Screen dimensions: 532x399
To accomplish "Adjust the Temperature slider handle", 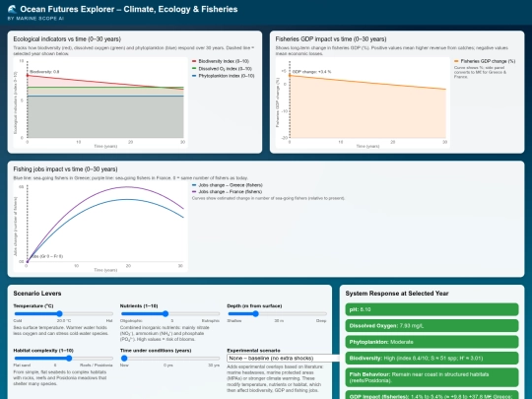I will (60, 313).
